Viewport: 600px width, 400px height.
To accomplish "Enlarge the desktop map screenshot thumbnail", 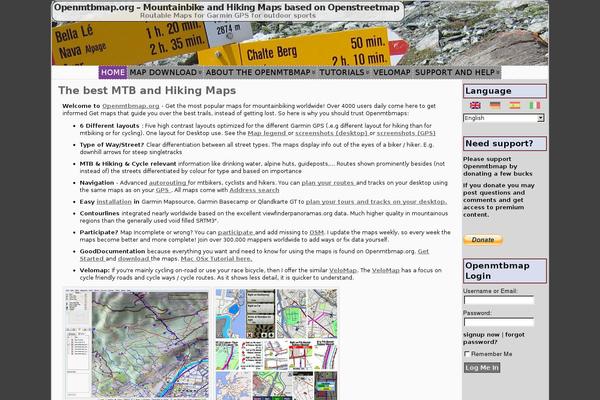I will [x=137, y=344].
